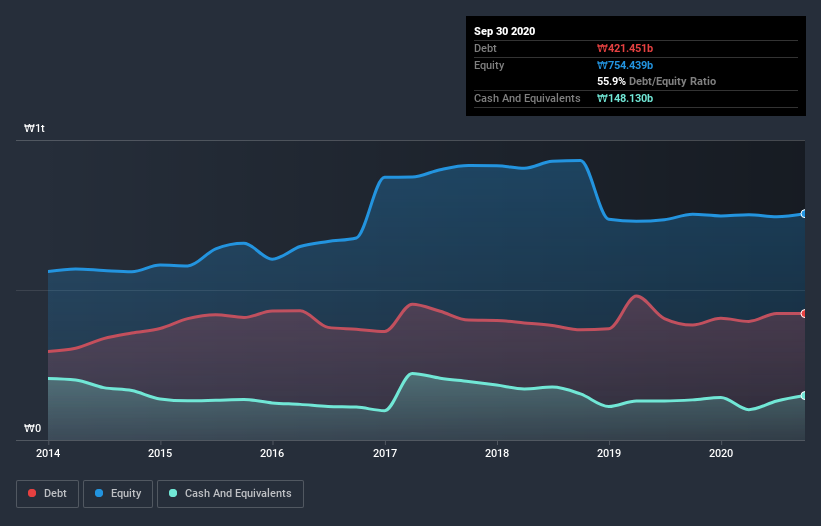Click the ₩421.451b debt value
The width and height of the screenshot is (821, 526).
pyautogui.click(x=625, y=48)
